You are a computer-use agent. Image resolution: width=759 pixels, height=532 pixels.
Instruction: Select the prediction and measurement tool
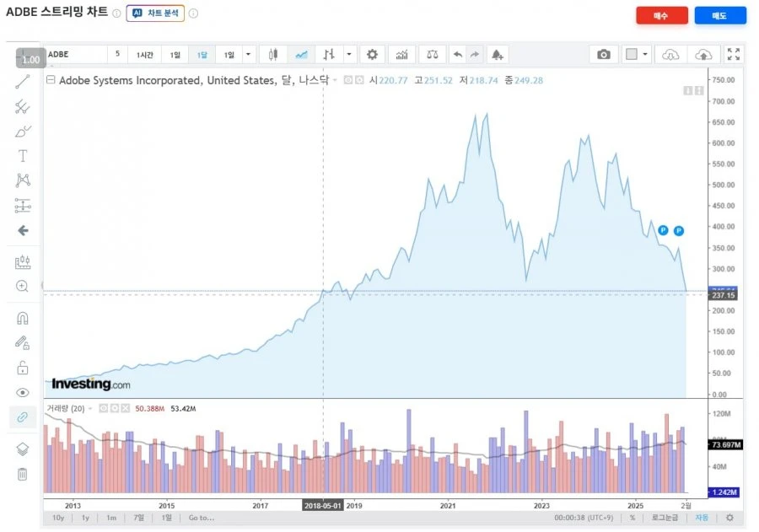click(x=22, y=206)
